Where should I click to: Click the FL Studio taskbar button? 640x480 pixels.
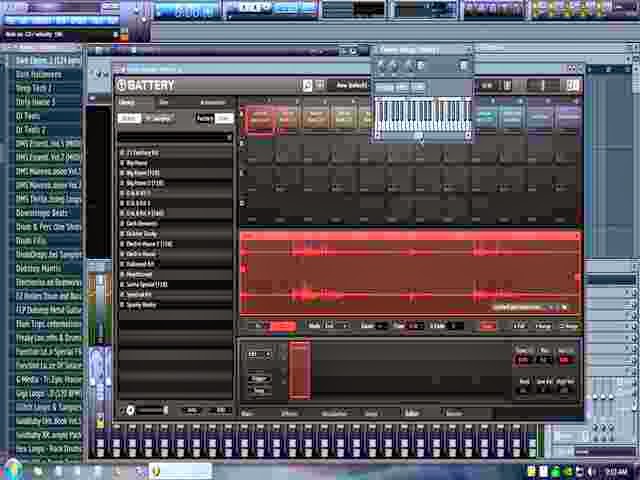pos(180,471)
